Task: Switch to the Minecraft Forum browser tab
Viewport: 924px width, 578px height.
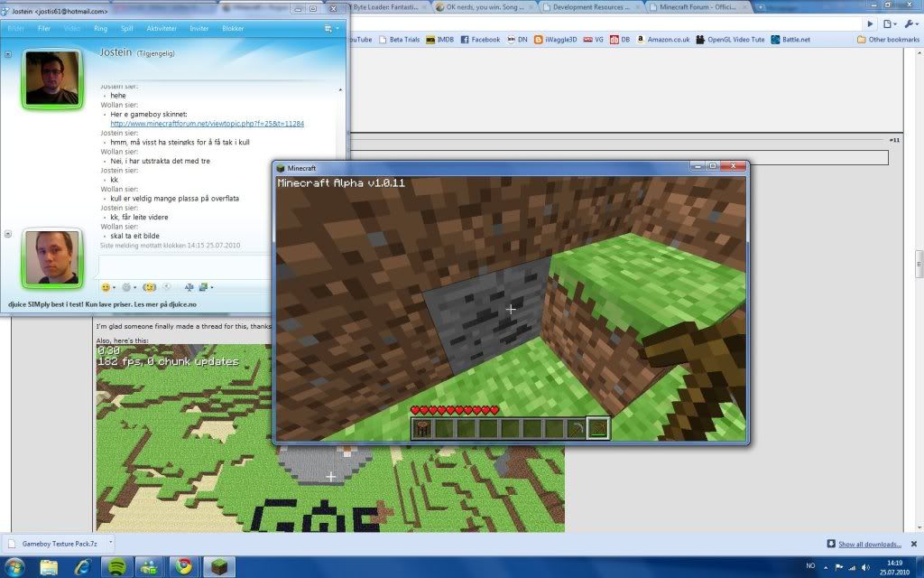Action: point(698,7)
